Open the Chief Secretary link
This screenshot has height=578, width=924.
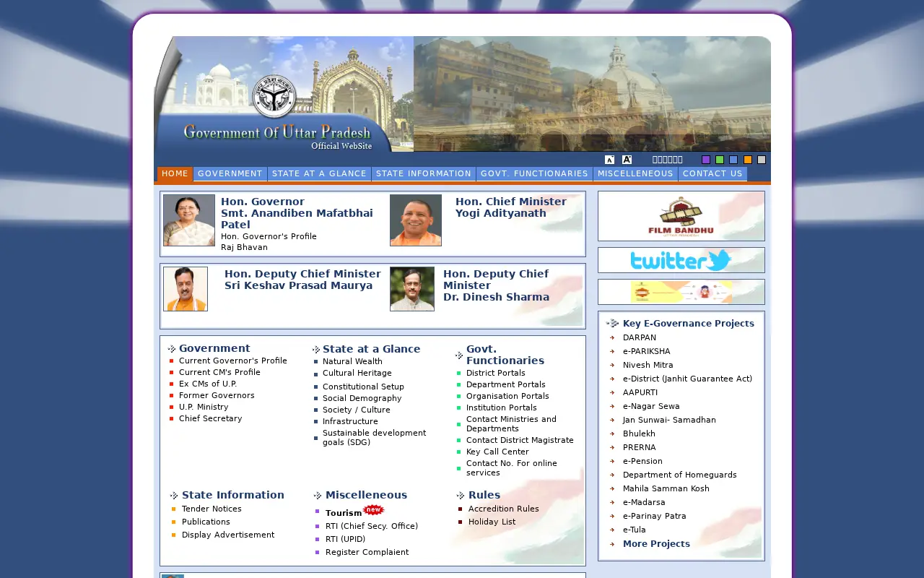click(211, 419)
